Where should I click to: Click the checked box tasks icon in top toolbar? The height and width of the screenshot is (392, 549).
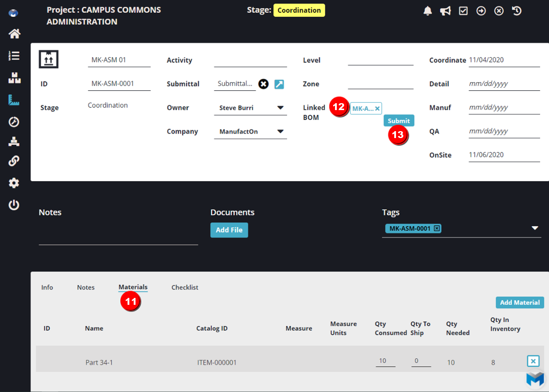coord(463,11)
